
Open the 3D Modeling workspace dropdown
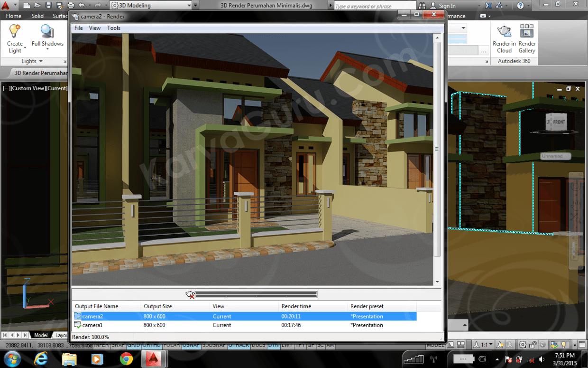click(151, 6)
